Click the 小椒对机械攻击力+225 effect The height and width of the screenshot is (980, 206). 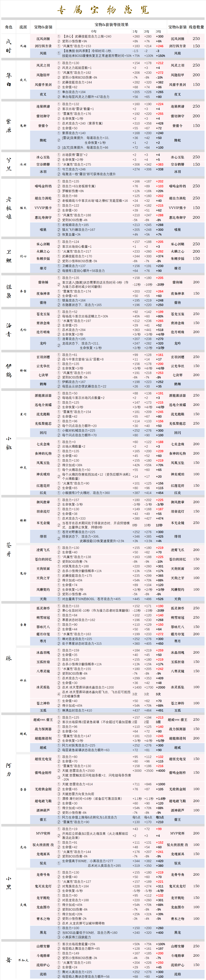point(79,430)
